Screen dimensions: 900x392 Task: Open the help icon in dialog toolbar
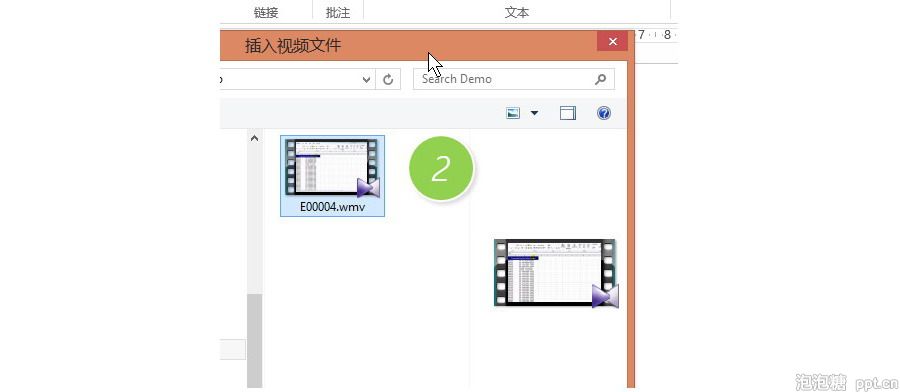click(x=604, y=113)
